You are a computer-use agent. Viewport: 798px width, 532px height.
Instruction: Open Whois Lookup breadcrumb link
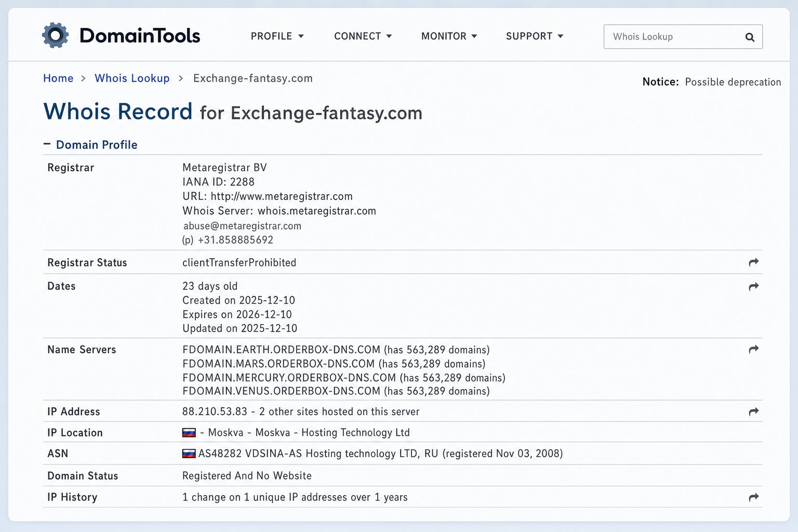coord(132,78)
